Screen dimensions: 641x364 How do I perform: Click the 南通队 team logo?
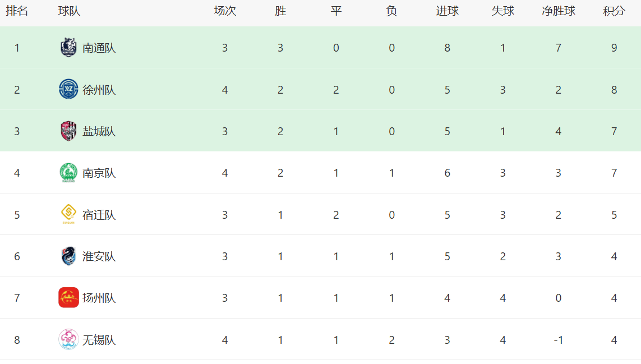tap(68, 48)
